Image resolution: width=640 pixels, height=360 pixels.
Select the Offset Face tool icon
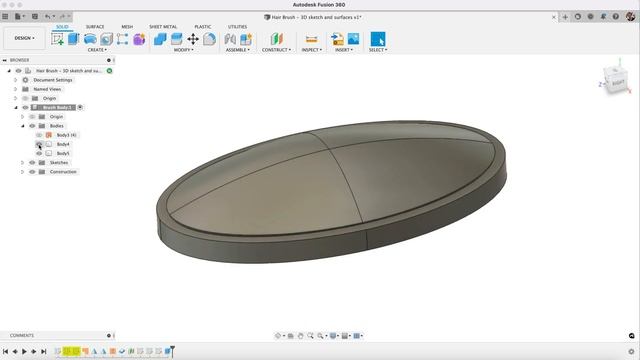point(176,39)
